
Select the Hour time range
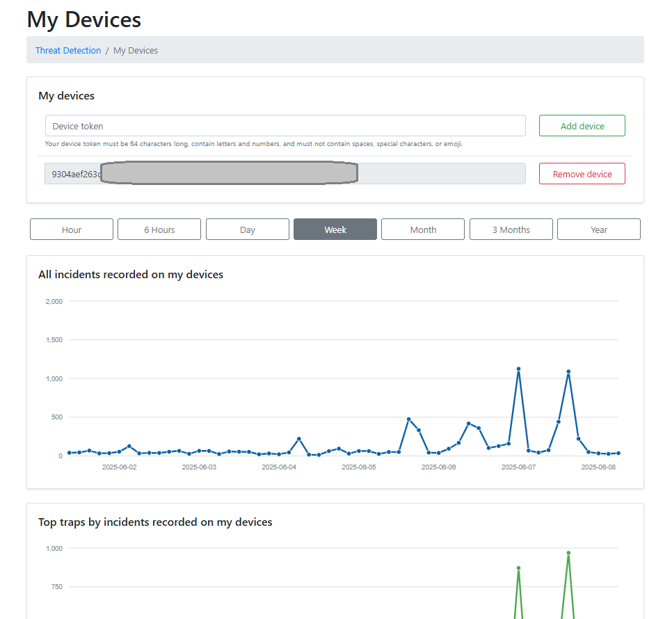point(72,230)
